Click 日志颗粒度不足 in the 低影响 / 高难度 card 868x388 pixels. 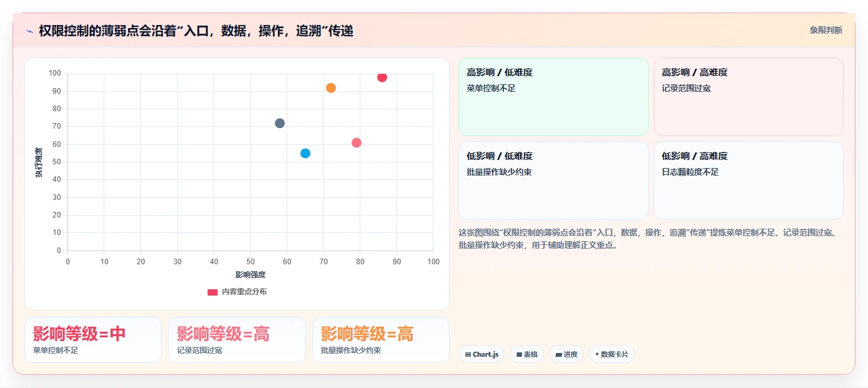pos(690,172)
